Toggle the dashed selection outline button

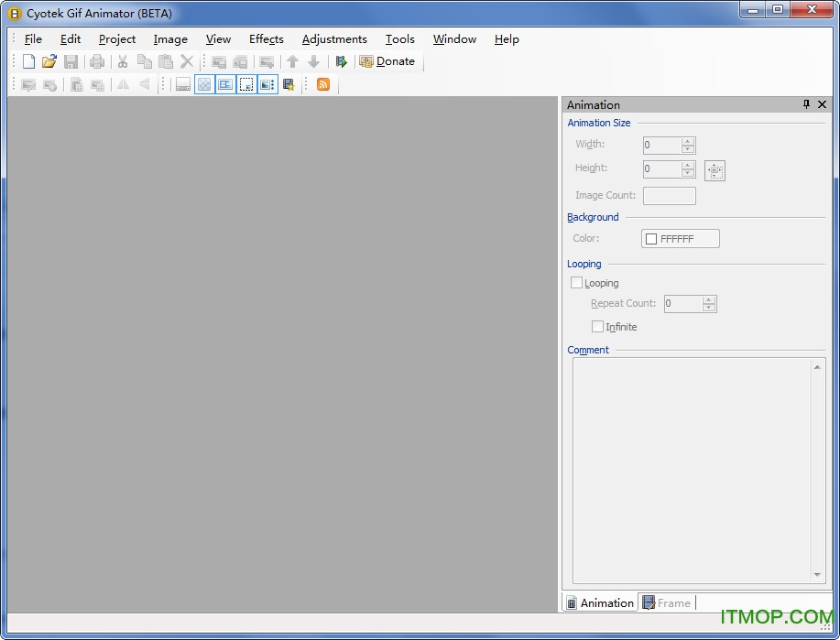click(x=245, y=84)
